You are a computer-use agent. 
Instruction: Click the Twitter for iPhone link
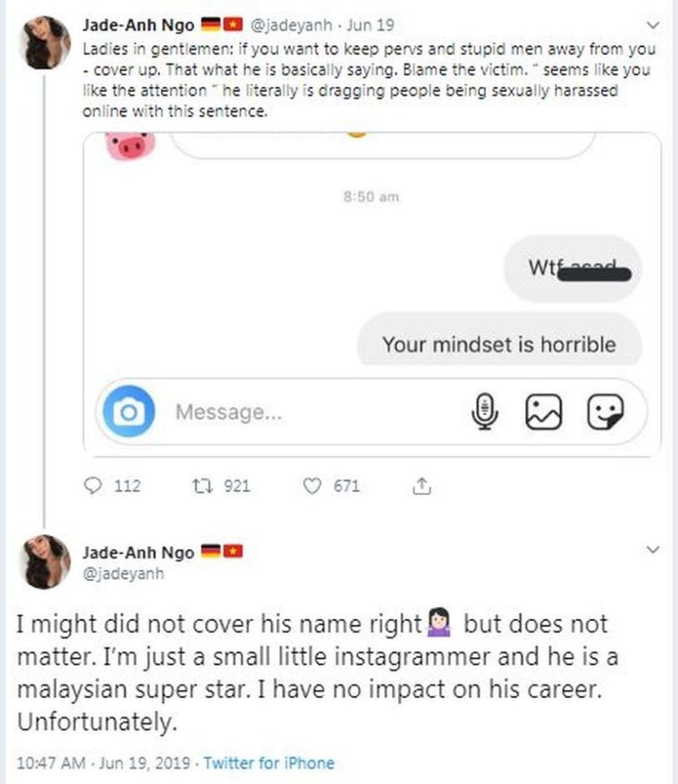269,762
